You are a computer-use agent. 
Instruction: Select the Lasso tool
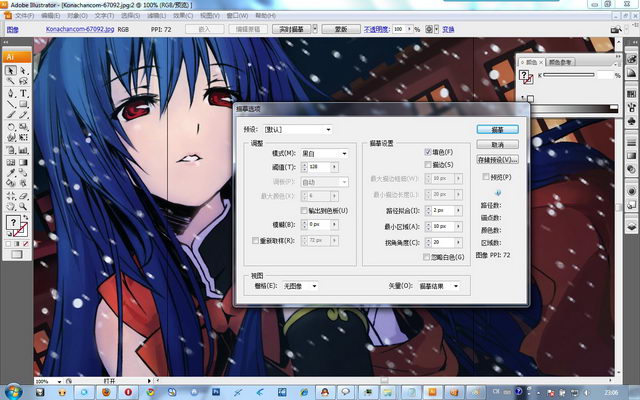coord(23,82)
